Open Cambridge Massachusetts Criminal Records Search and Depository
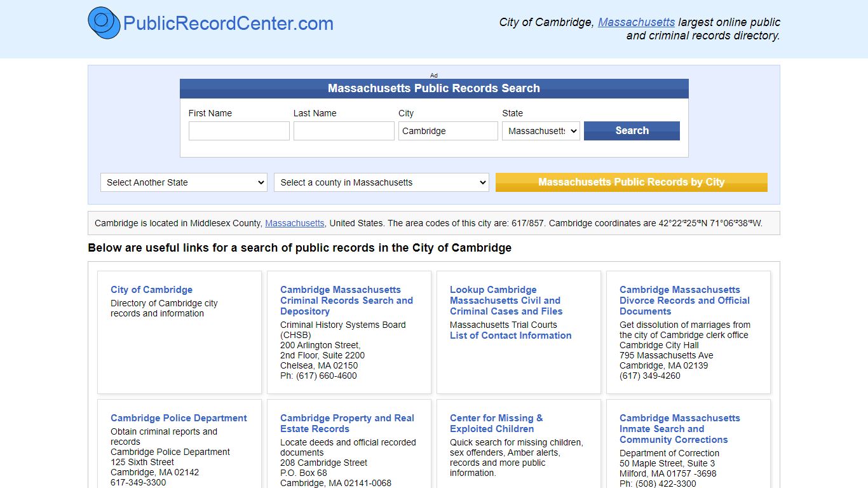The height and width of the screenshot is (488, 868). pyautogui.click(x=346, y=301)
